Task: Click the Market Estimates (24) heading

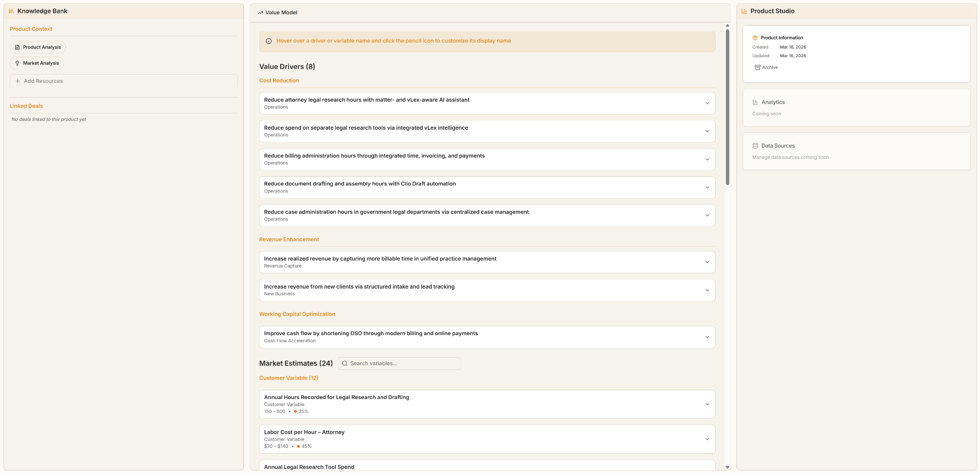Action: point(296,363)
